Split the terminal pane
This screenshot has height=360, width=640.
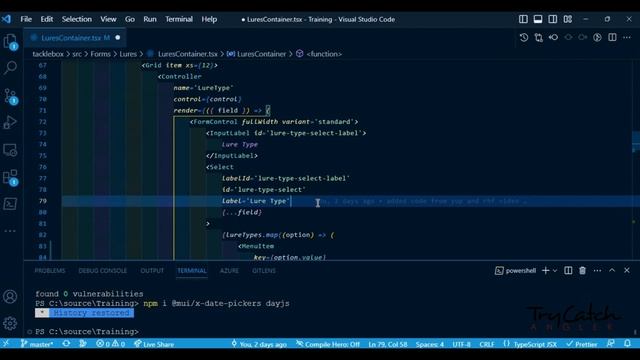click(568, 271)
